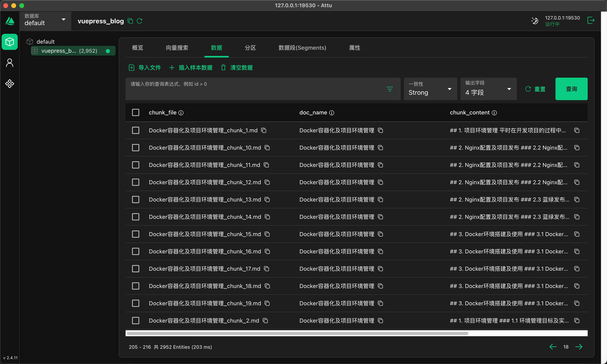
Task: Click the logout icon next to address
Action: pyautogui.click(x=591, y=20)
